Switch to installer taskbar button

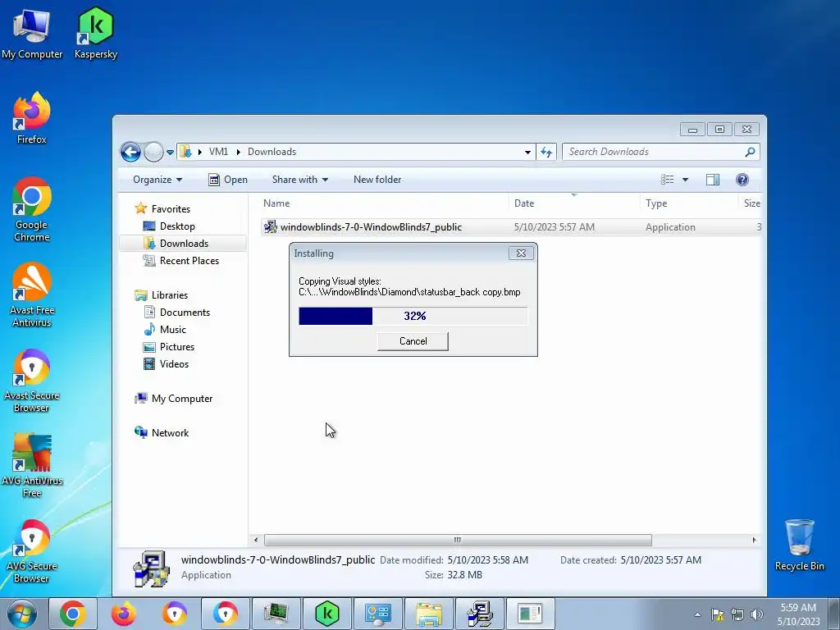coord(480,614)
